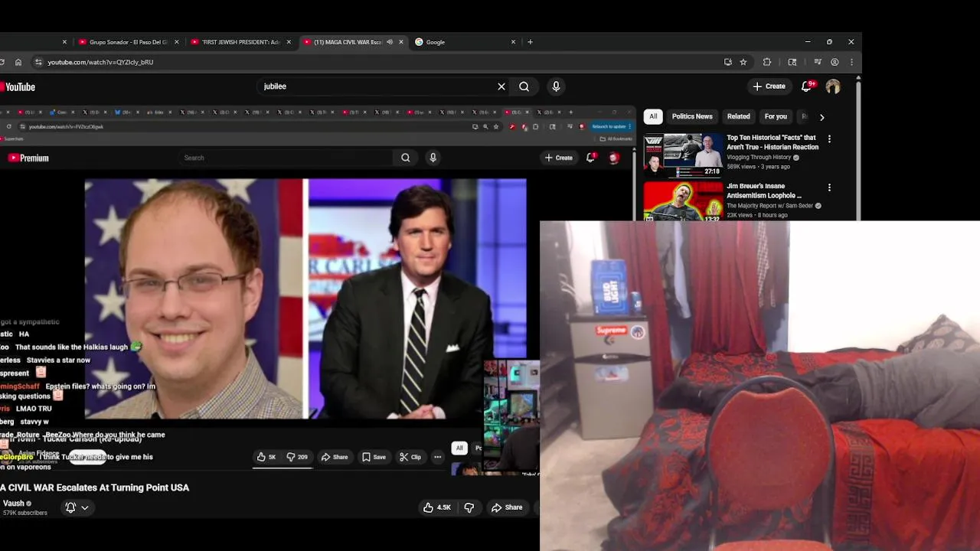The image size is (980, 551).
Task: Click the inner YouTube Search field
Action: 287,158
